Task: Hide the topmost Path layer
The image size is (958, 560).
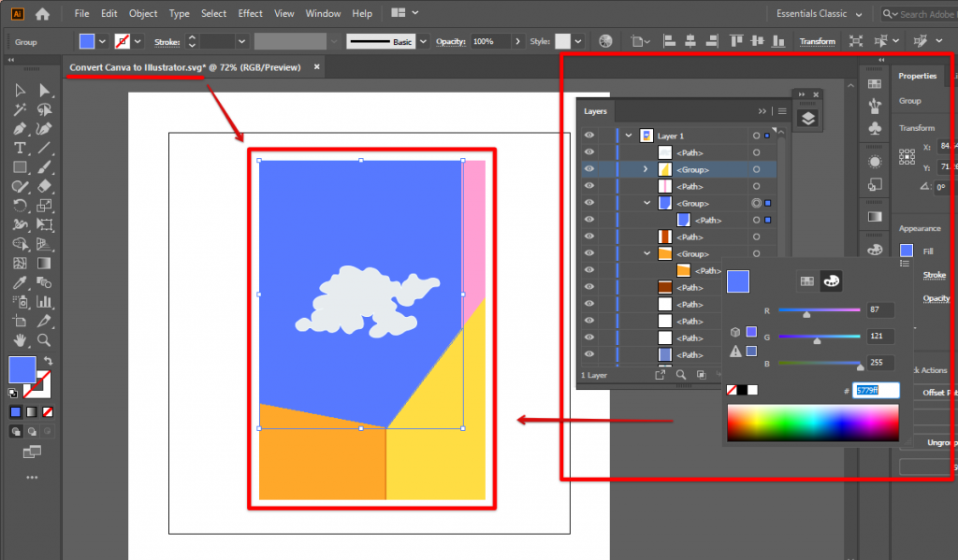Action: pos(588,153)
